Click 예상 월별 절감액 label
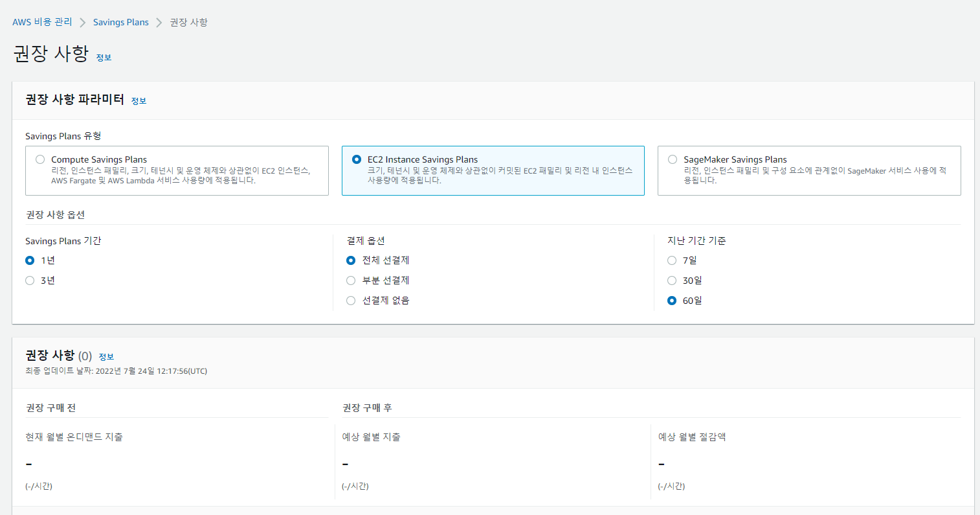 coord(692,437)
